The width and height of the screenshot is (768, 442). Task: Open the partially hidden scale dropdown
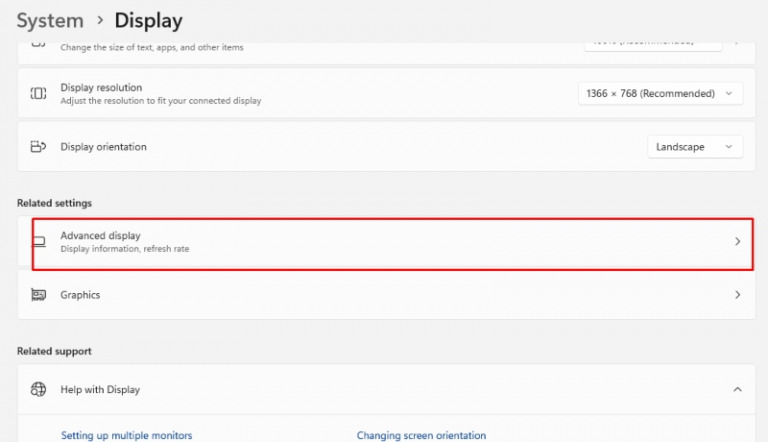[652, 44]
